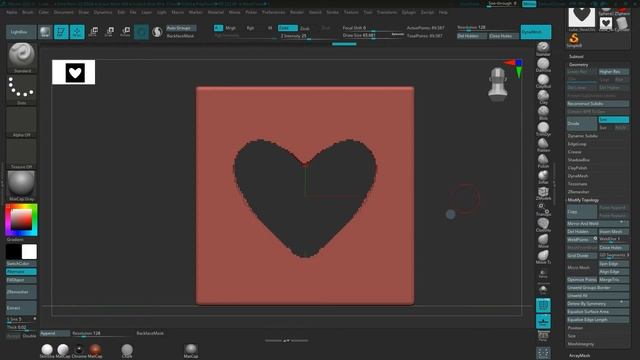This screenshot has height=360, width=640.
Task: Toggle the Auto Groups option
Action: [x=181, y=28]
